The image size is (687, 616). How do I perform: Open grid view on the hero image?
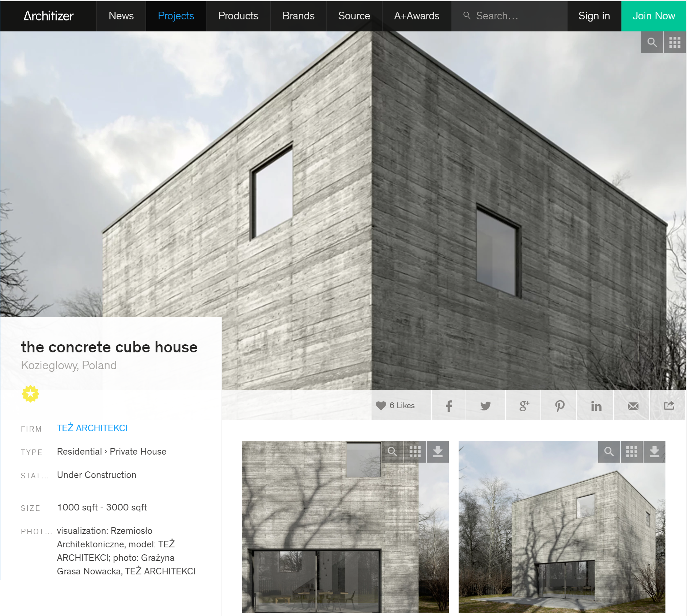click(x=675, y=42)
